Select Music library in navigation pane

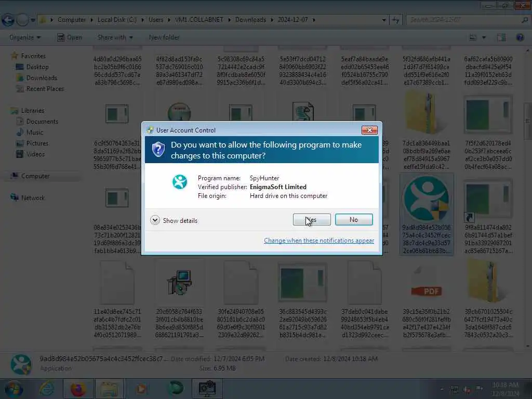click(35, 132)
